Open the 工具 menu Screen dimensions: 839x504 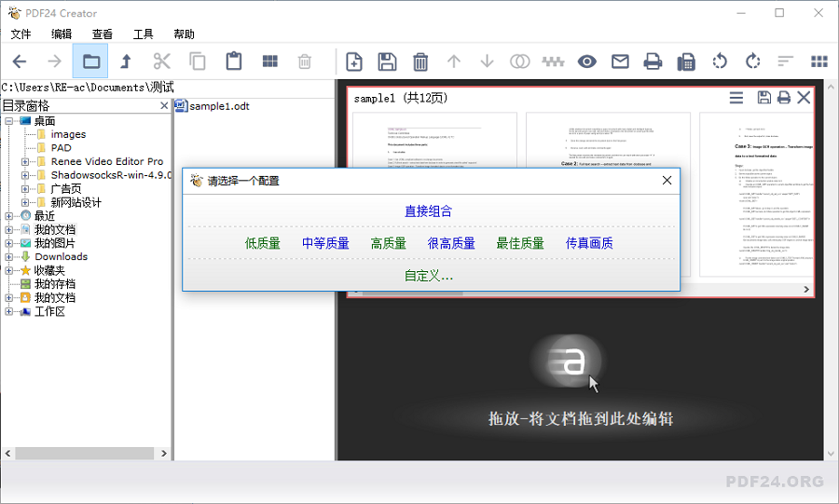(143, 34)
